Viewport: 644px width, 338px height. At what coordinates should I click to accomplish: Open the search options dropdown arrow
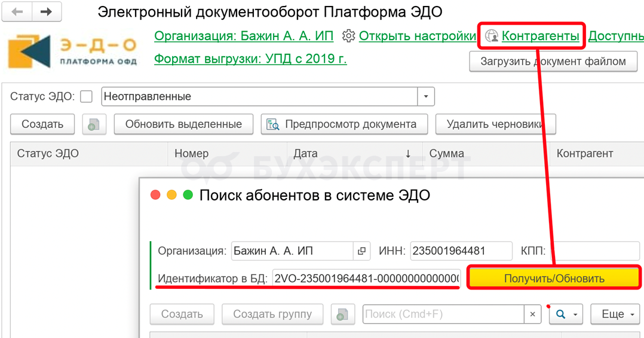(x=575, y=315)
